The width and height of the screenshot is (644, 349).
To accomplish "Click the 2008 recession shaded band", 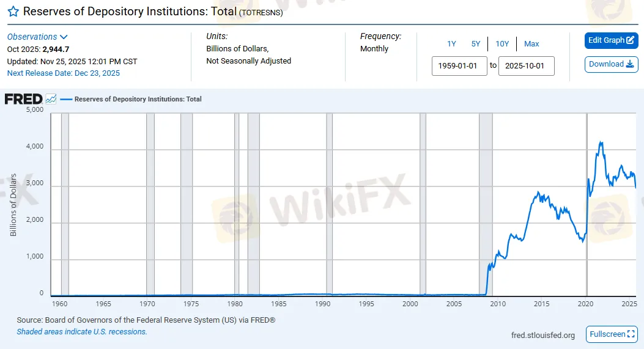I will tap(486, 205).
